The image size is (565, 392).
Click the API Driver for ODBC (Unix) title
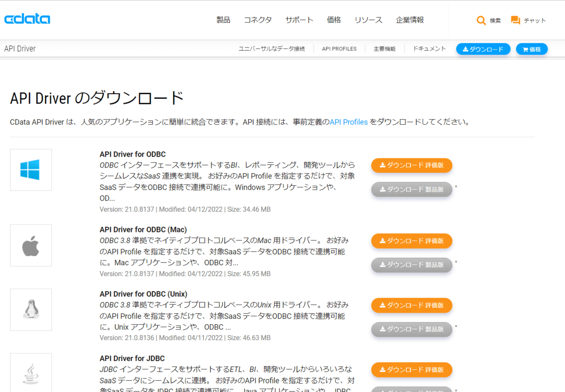click(144, 294)
